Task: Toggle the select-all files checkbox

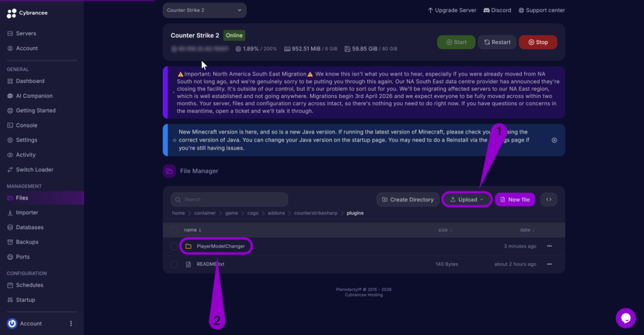Action: coord(174,230)
